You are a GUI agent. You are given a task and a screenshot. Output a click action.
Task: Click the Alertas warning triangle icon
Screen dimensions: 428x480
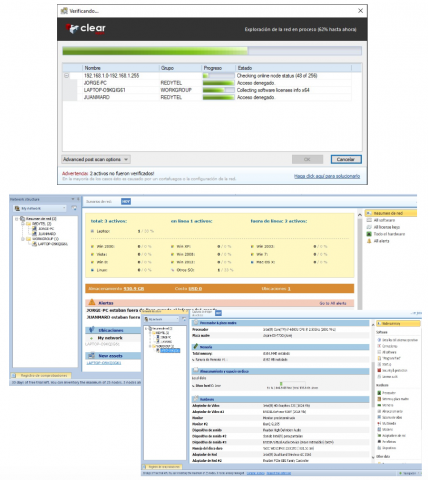[x=92, y=302]
